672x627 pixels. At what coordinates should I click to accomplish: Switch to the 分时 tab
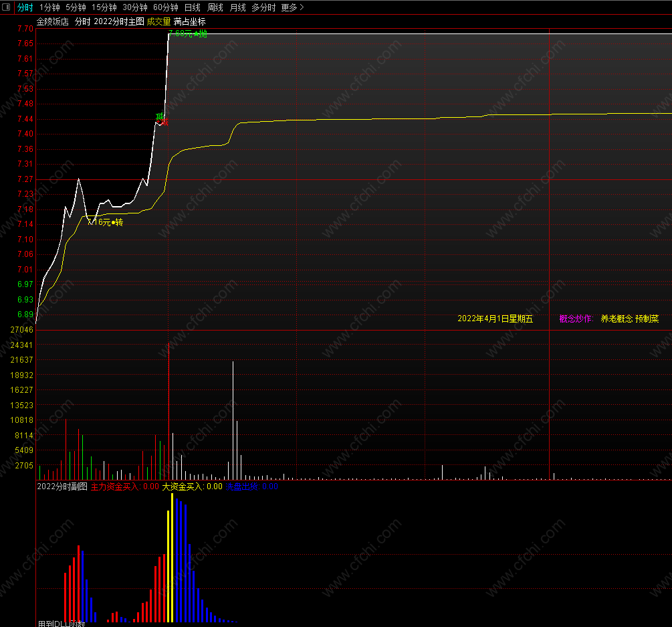(x=25, y=7)
